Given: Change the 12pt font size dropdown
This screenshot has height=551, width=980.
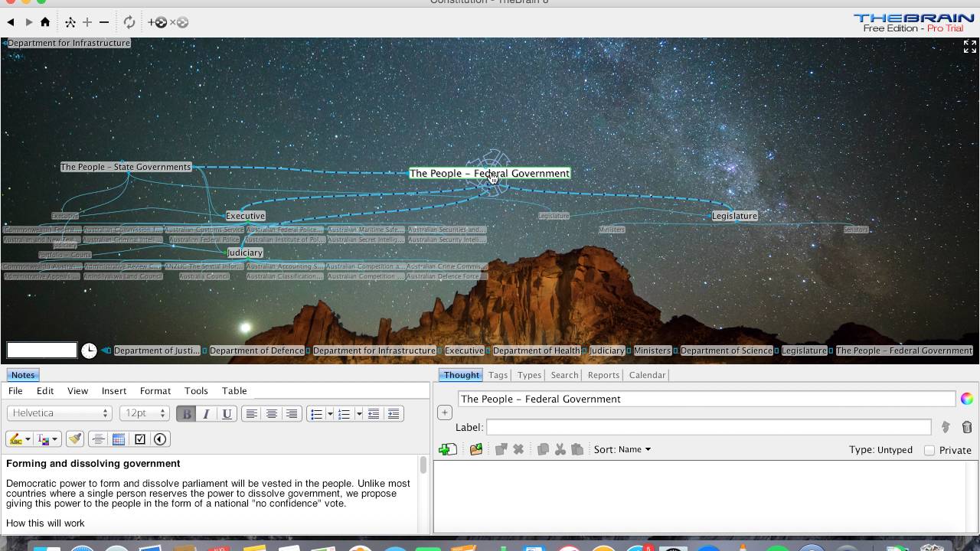Looking at the screenshot, I should pyautogui.click(x=144, y=413).
